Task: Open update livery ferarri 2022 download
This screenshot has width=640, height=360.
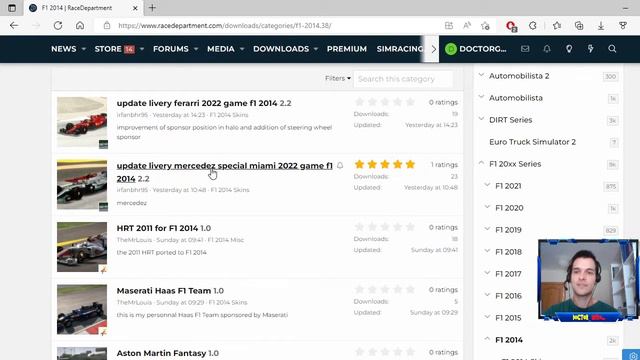Action: [x=197, y=103]
